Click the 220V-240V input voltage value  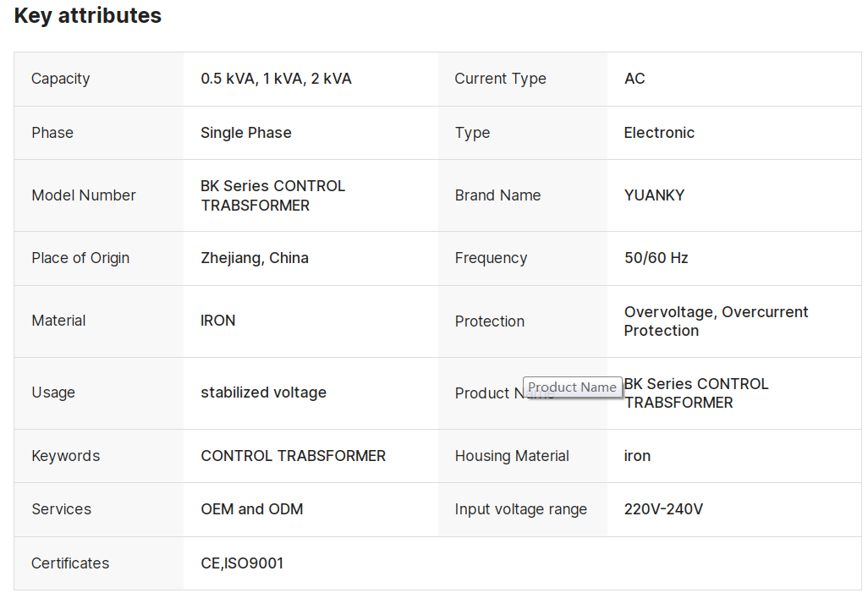[663, 509]
